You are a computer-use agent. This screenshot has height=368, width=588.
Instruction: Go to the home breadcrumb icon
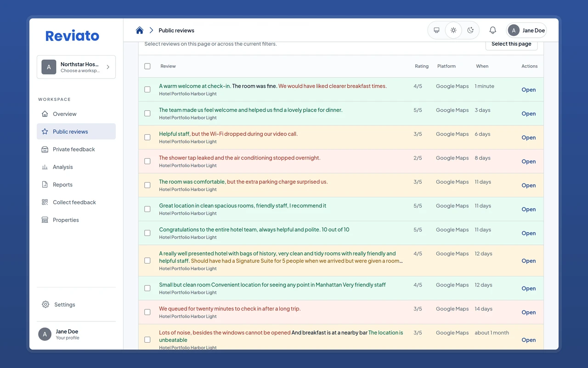pyautogui.click(x=140, y=30)
